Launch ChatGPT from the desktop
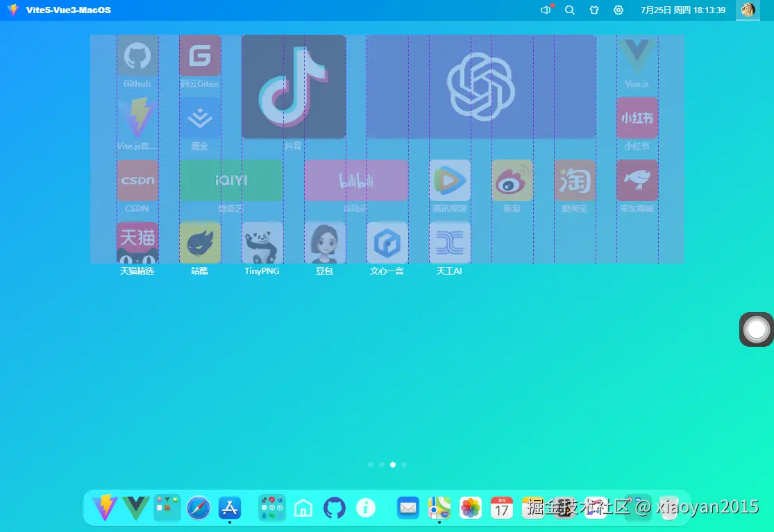Screen dimensions: 774x532 (480, 85)
